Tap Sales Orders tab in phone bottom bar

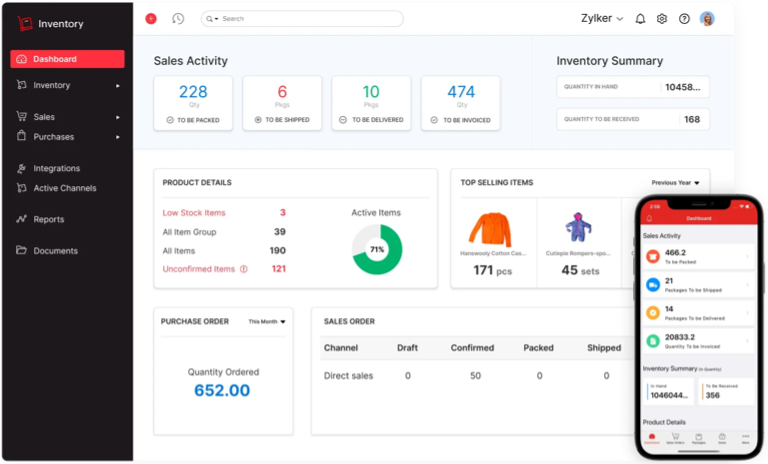(x=675, y=438)
